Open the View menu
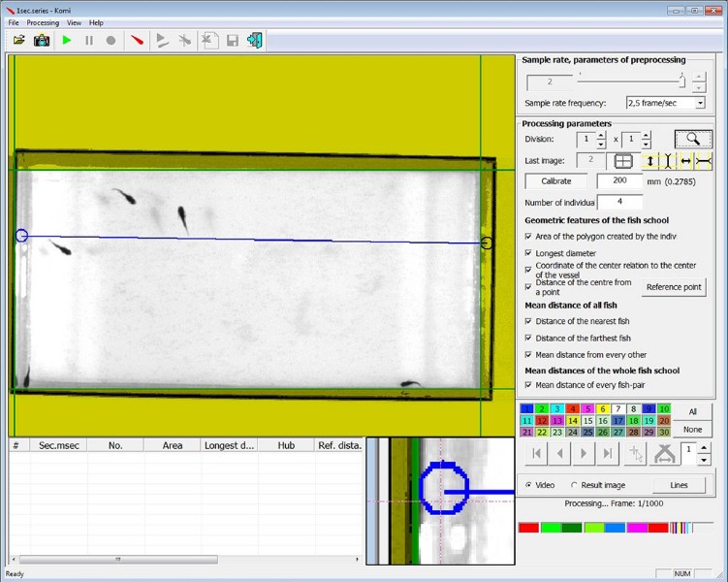Image resolution: width=728 pixels, height=582 pixels. [x=74, y=22]
